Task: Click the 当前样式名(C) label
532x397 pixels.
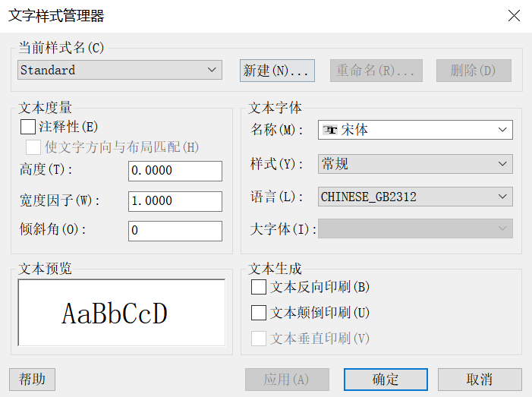Action: coord(61,48)
